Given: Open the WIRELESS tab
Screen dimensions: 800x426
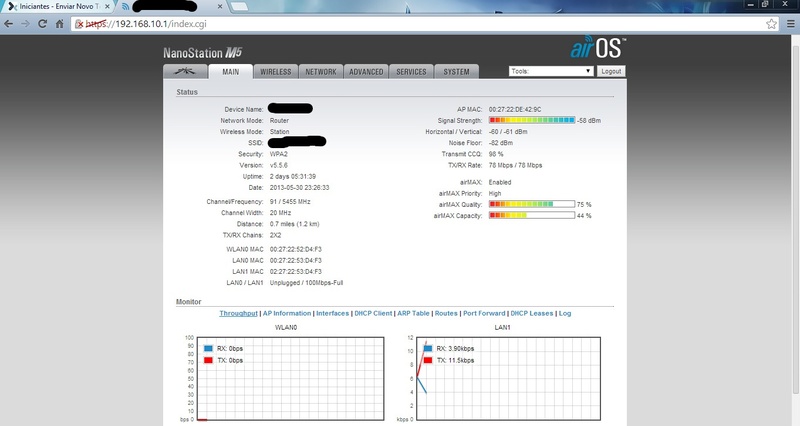Looking at the screenshot, I should click(276, 72).
